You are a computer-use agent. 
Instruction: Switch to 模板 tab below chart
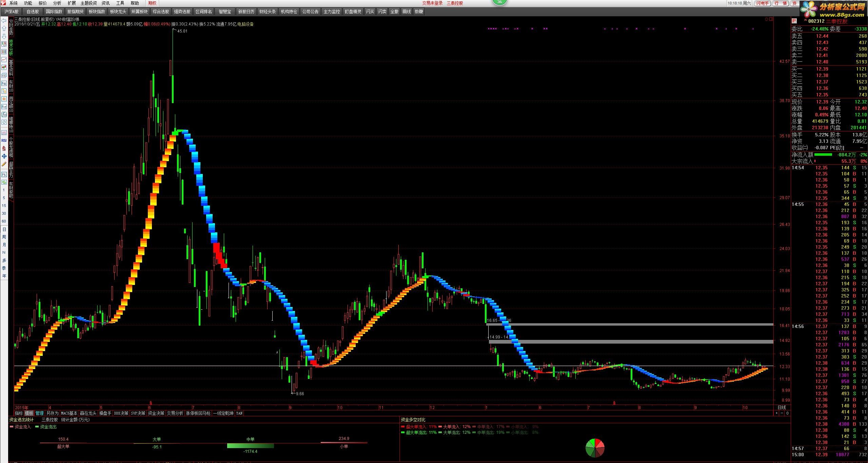(x=29, y=413)
